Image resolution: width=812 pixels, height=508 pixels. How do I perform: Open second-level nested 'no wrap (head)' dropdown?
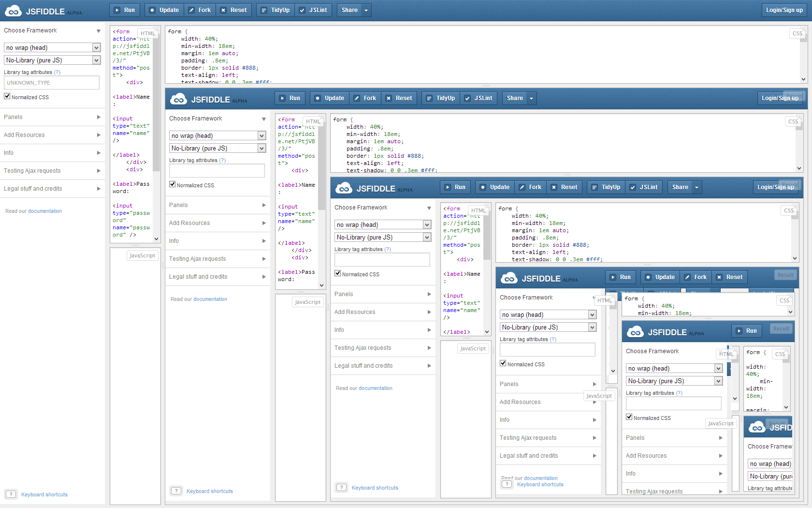(x=217, y=135)
